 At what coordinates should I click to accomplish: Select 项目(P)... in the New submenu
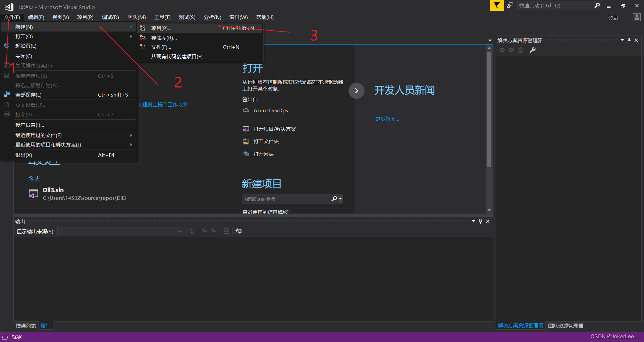[200, 28]
